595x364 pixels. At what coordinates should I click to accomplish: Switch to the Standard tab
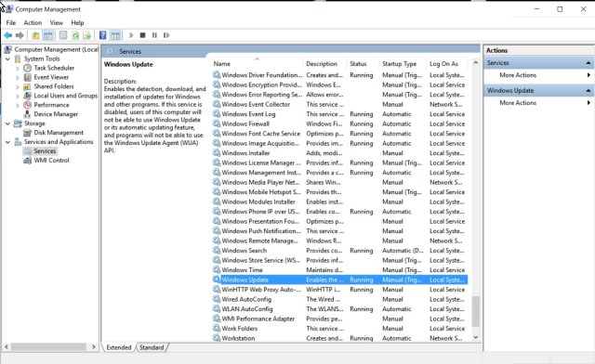click(x=152, y=347)
